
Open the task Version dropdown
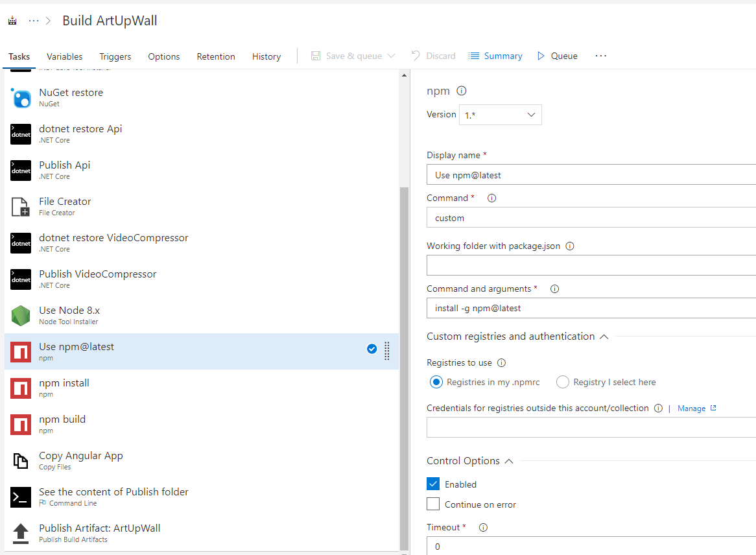[x=500, y=115]
